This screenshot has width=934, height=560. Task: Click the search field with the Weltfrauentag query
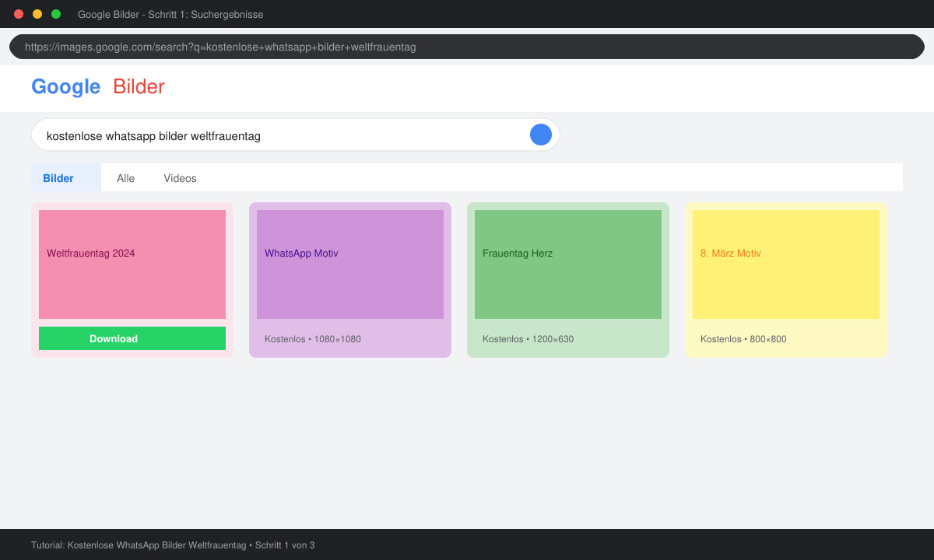click(x=296, y=135)
